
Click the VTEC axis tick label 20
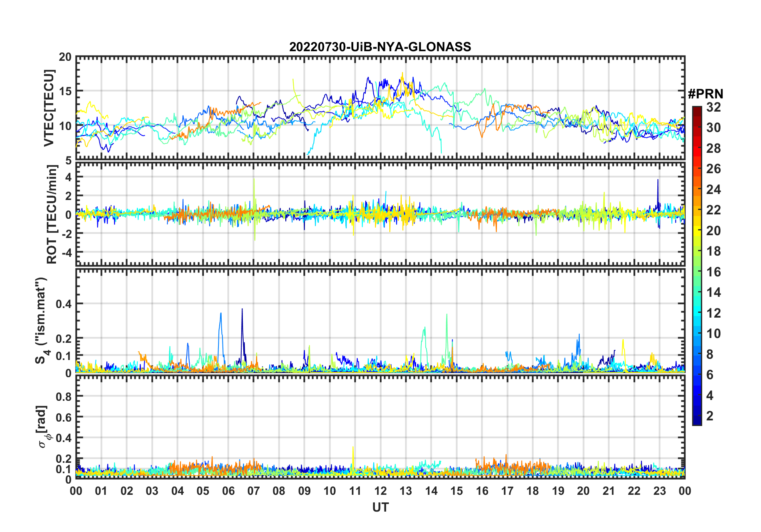click(65, 57)
